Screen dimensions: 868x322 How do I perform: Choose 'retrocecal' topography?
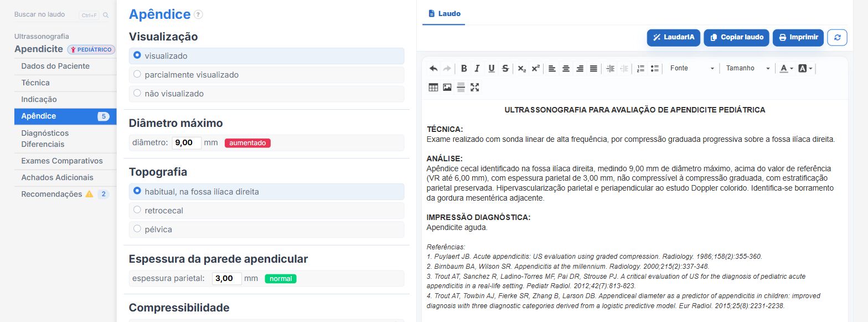click(x=267, y=211)
